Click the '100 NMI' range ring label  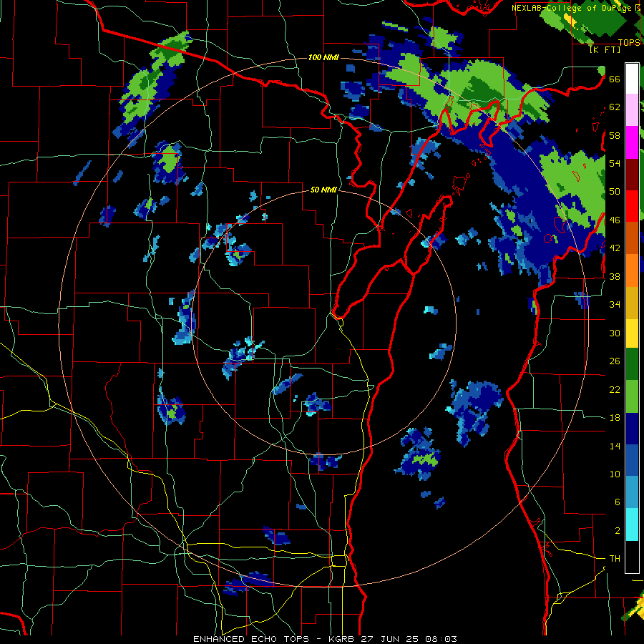323,57
